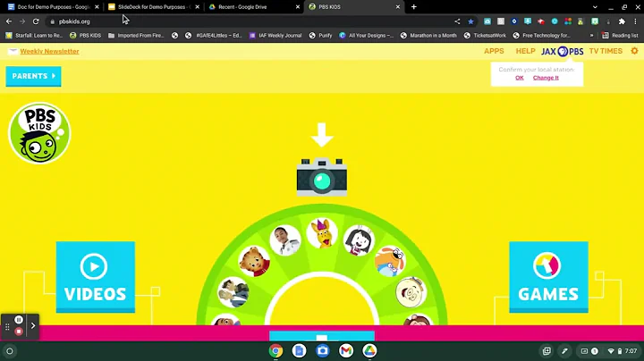Open the Starfall bookmark

[34, 36]
